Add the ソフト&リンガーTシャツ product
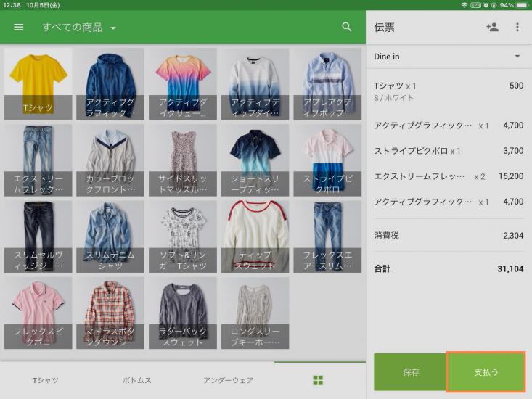Screen dimensions: 532x399 183,236
